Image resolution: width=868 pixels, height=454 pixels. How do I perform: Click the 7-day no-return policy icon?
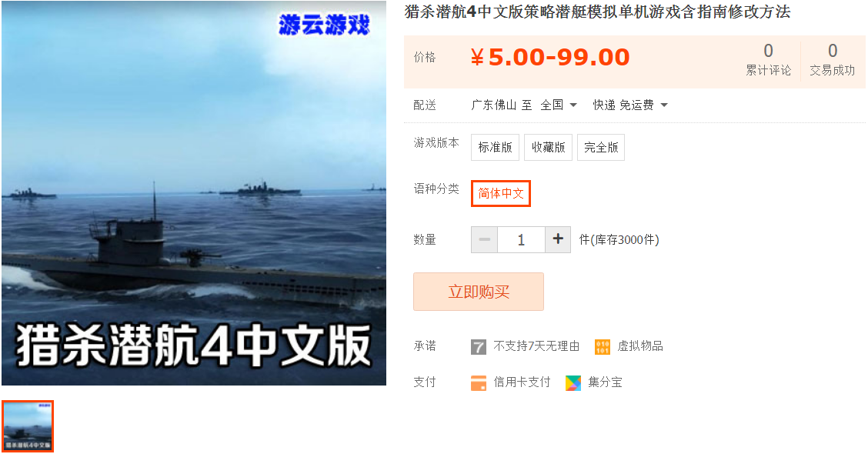pyautogui.click(x=479, y=347)
